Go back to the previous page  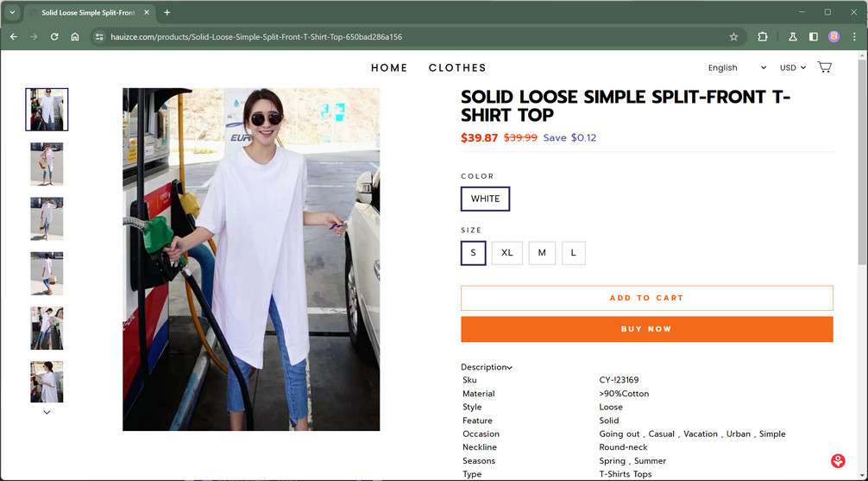[x=13, y=37]
